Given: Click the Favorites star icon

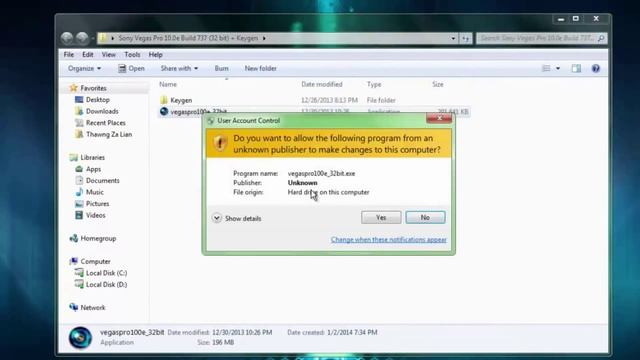Looking at the screenshot, I should [x=73, y=88].
